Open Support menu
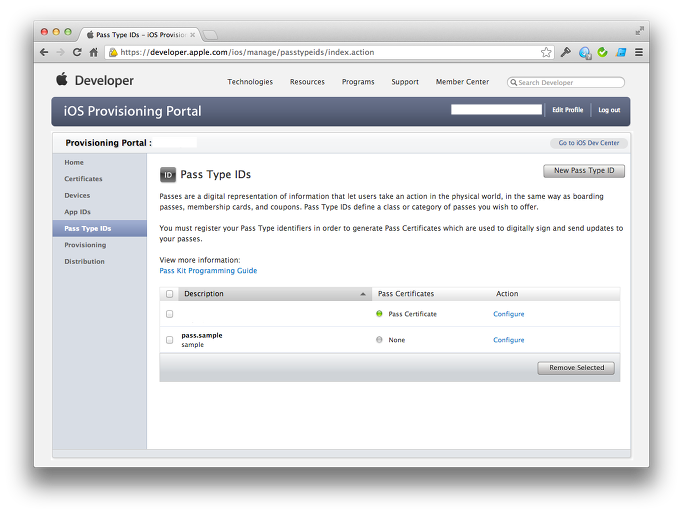The height and width of the screenshot is (514, 683). (405, 82)
